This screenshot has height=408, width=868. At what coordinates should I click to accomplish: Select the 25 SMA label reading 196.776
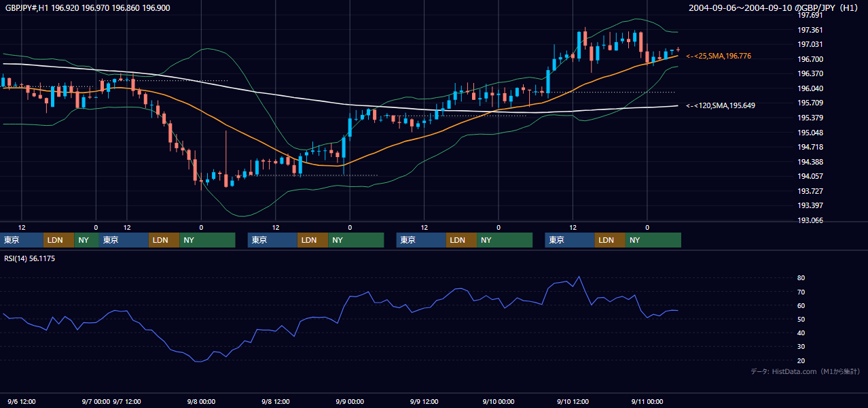click(719, 56)
